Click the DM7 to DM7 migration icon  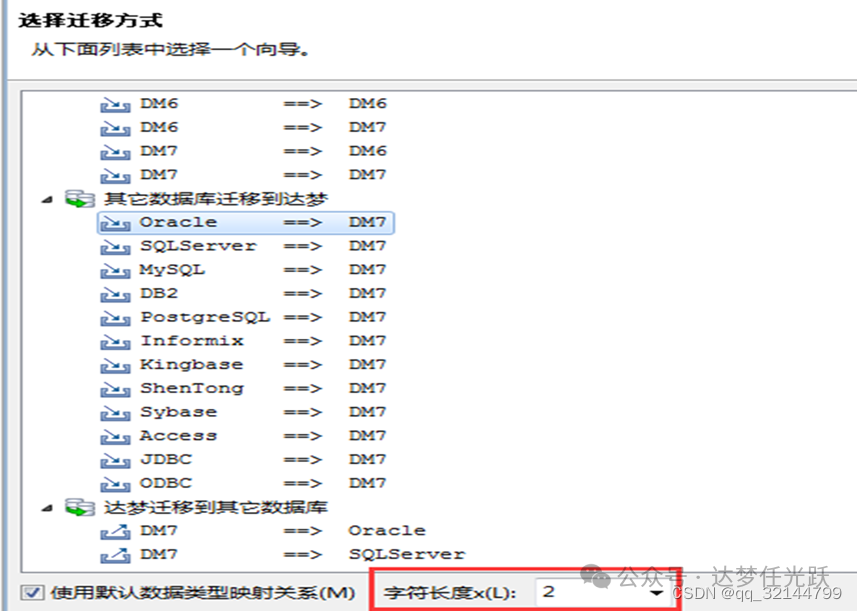point(115,175)
